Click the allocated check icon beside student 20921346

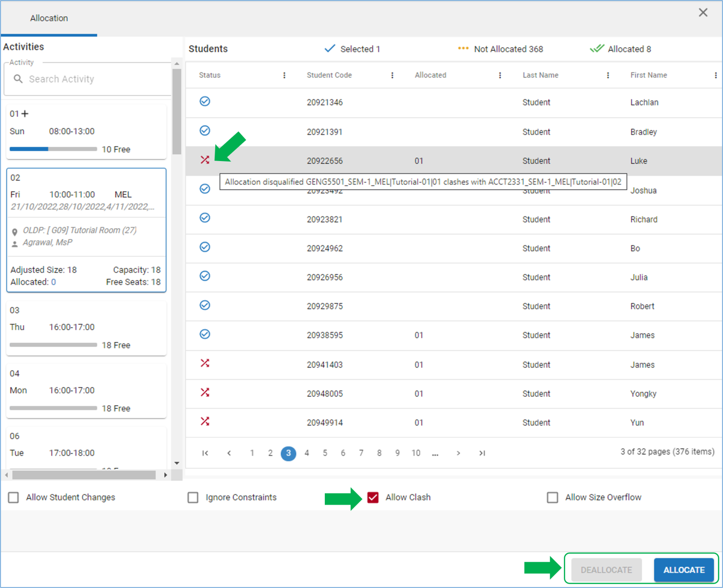point(205,101)
